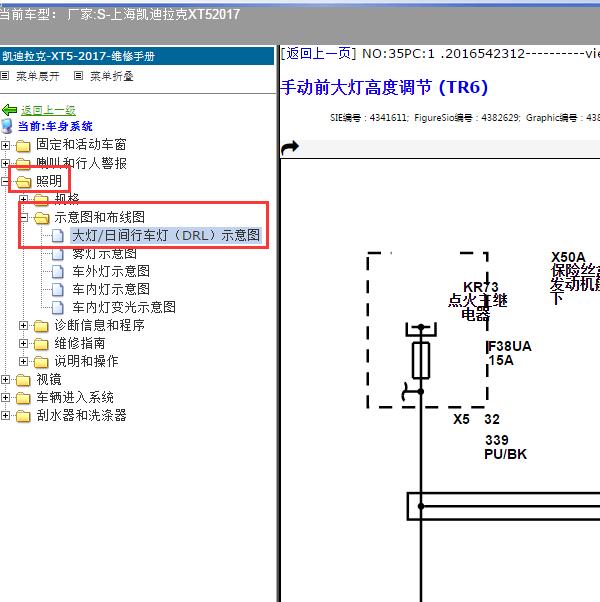Collapse the 示意图和布线图 tree node
Image resolution: width=600 pixels, height=602 pixels.
click(x=24, y=218)
